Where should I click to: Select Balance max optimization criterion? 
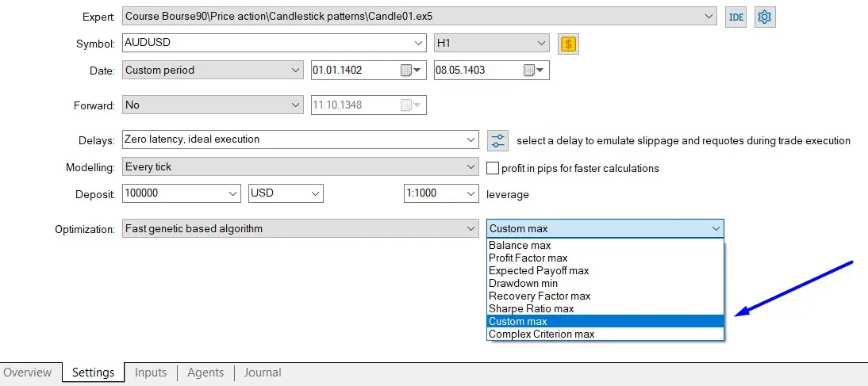coord(520,245)
